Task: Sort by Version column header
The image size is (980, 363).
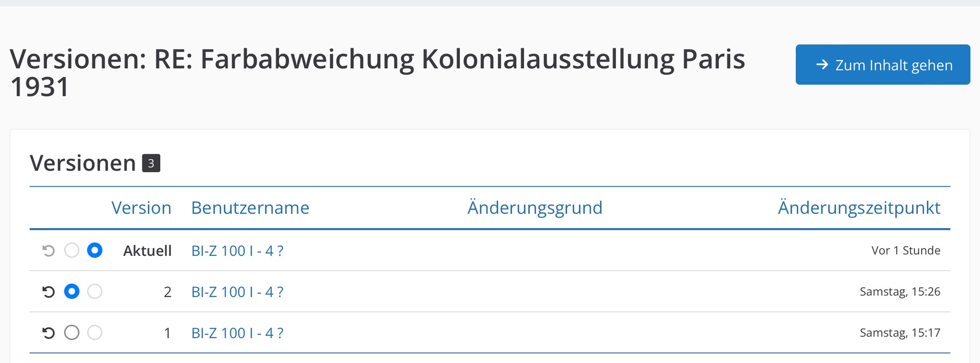Action: [x=141, y=208]
